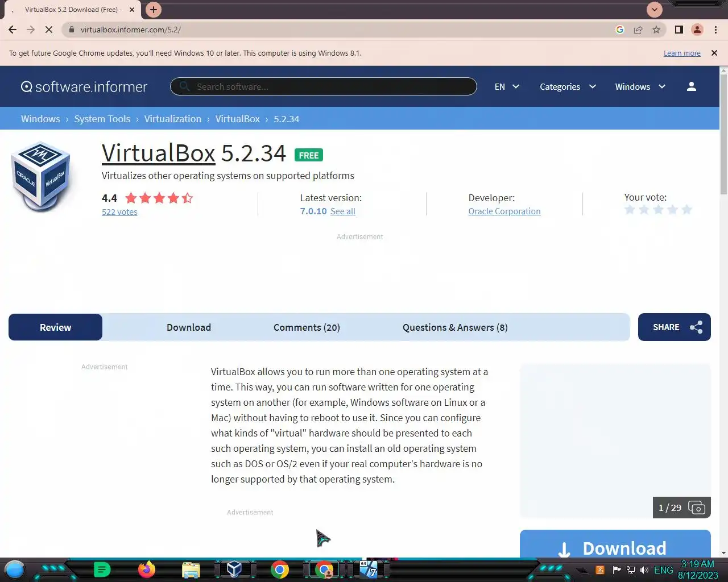Viewport: 728px width, 582px height.
Task: Open the user account icon
Action: [x=692, y=86]
